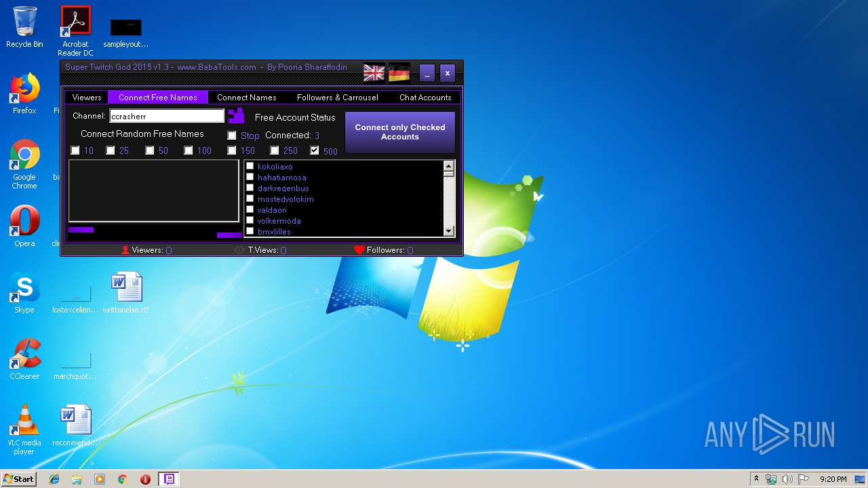Screen dimensions: 868x488
Task: Launch Opera from the desktop
Action: (24, 226)
